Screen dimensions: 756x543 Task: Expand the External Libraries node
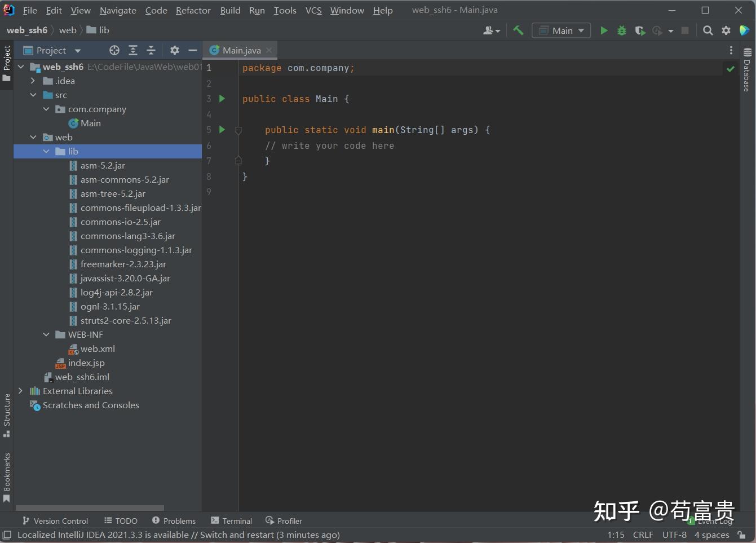pos(20,391)
